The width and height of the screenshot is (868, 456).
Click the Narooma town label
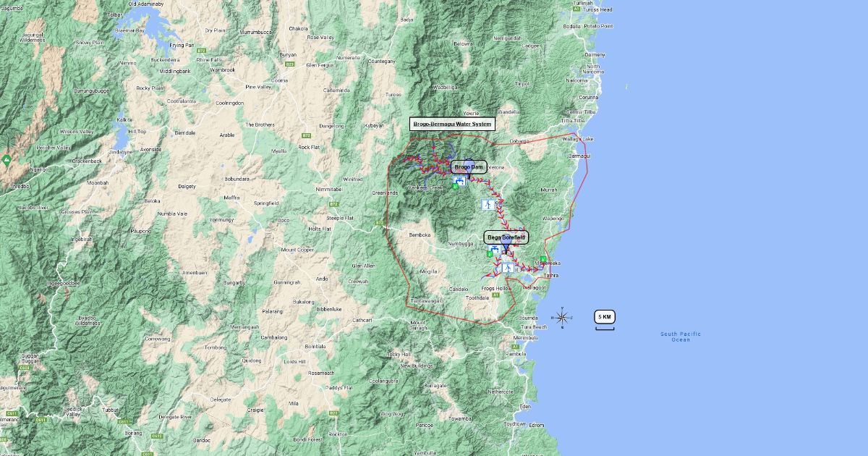click(577, 80)
